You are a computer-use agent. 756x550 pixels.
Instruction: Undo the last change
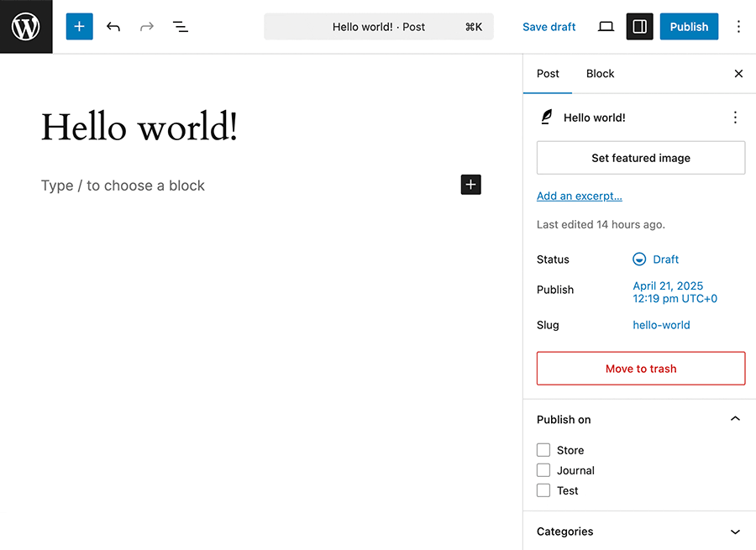tap(113, 27)
